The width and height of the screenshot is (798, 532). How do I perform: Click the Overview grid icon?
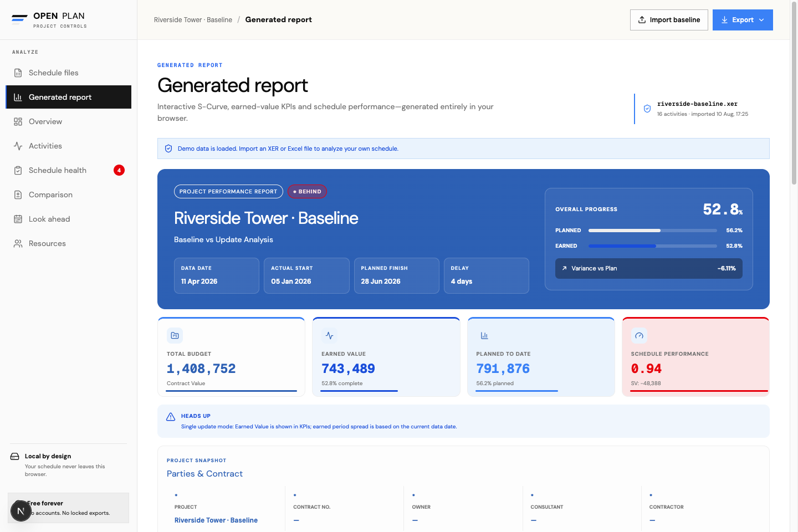pos(18,121)
